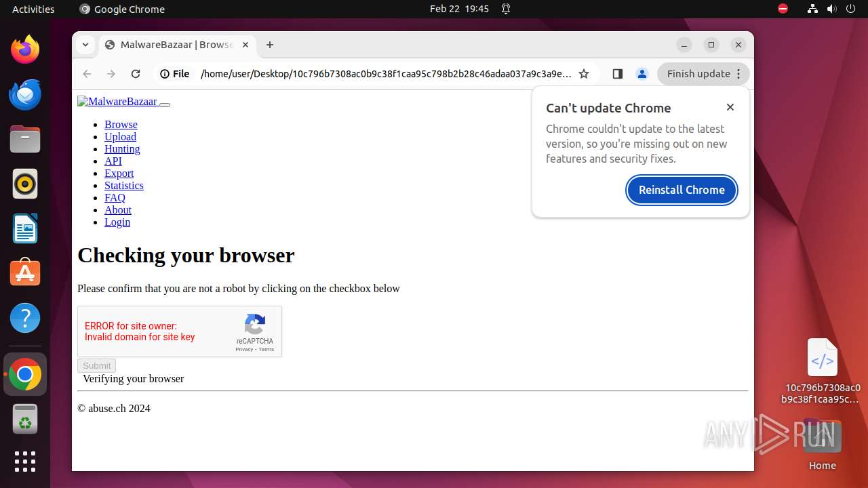
Task: Open the Activities overview
Action: 33,9
